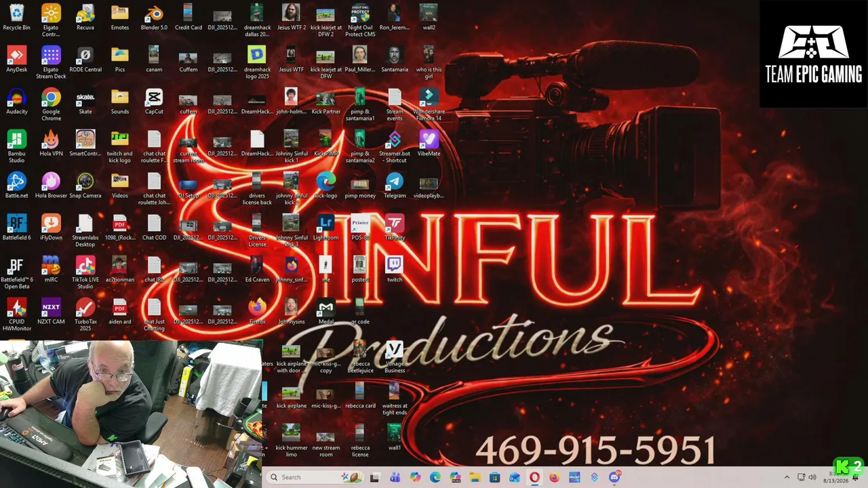
Task: Select the Battlefield 6 shortcut
Action: [16, 228]
